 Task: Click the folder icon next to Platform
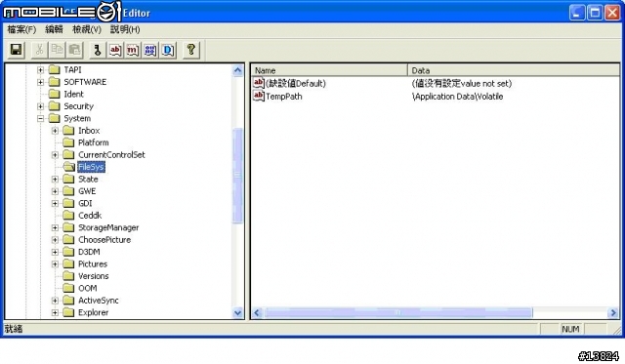(x=68, y=142)
